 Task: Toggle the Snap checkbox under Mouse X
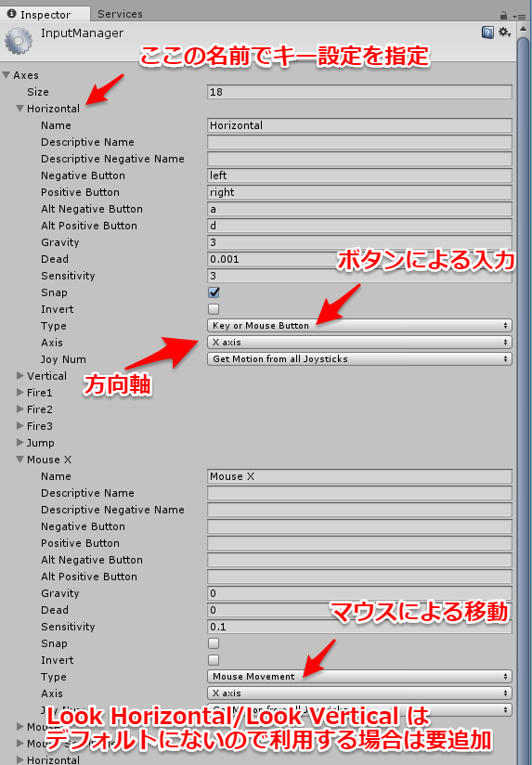click(x=214, y=643)
